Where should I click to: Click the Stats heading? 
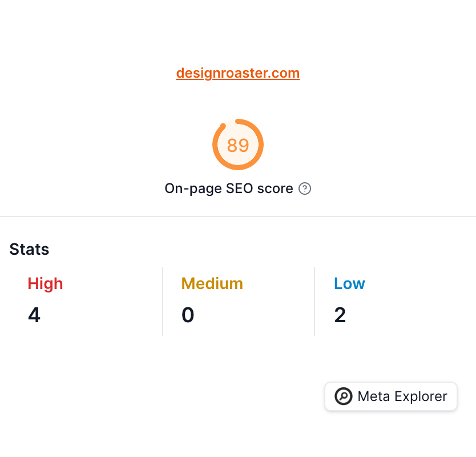click(x=29, y=249)
